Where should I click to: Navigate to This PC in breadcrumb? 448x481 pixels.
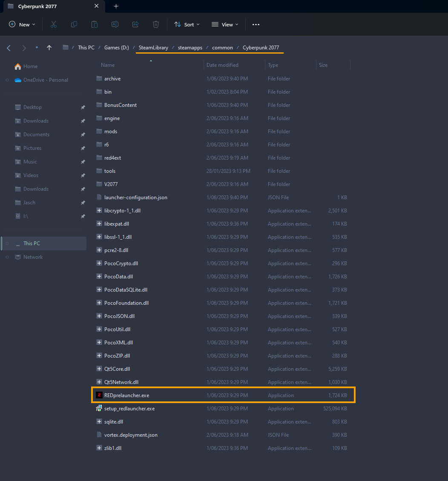[x=86, y=48]
